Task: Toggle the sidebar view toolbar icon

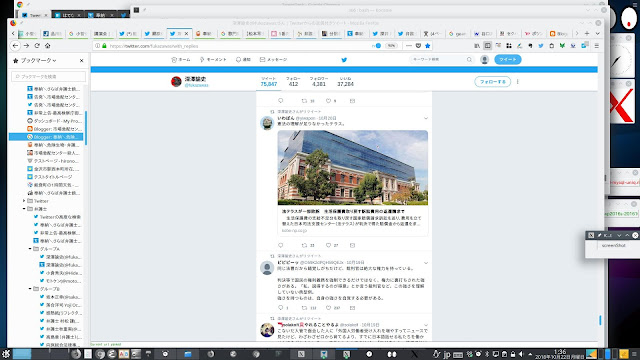Action: (x=487, y=46)
